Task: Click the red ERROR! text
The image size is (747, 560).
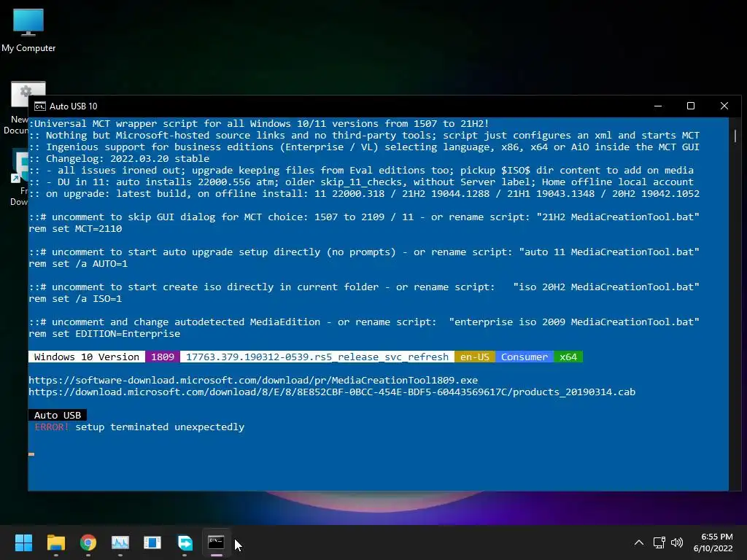Action: click(52, 427)
